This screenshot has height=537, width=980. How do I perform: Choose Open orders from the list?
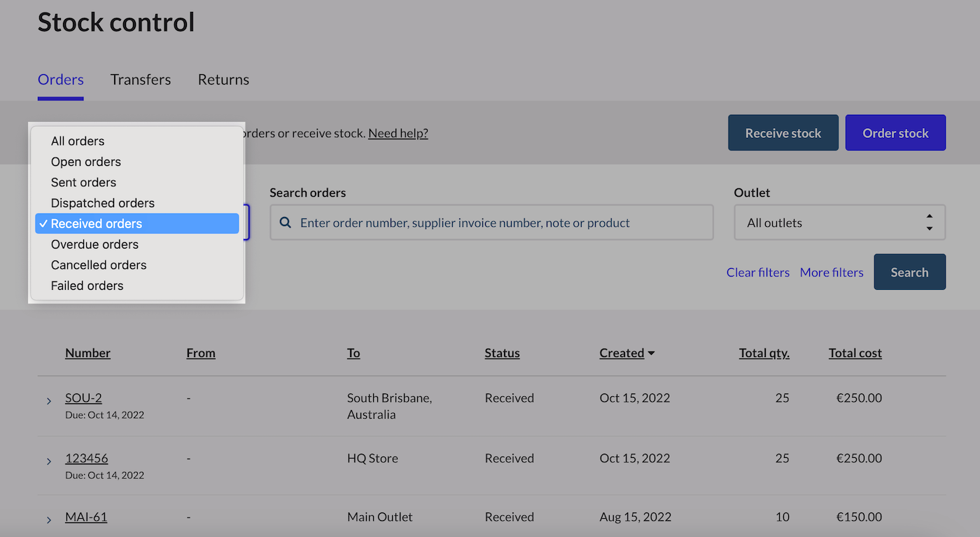point(137,162)
